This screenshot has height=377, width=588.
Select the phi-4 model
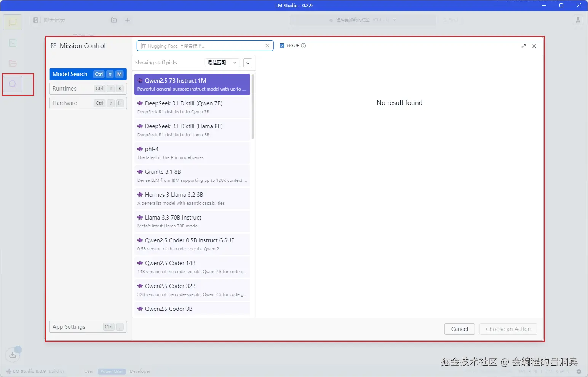192,153
